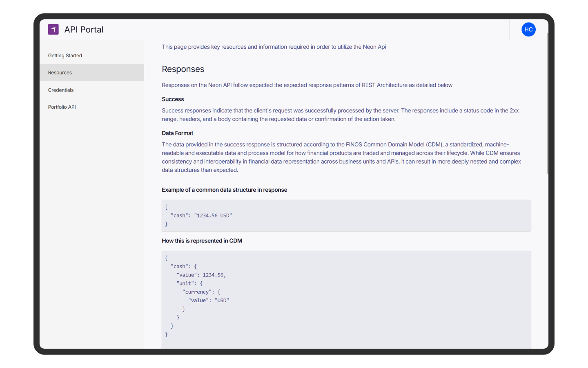Open the Getting Started page

(65, 56)
